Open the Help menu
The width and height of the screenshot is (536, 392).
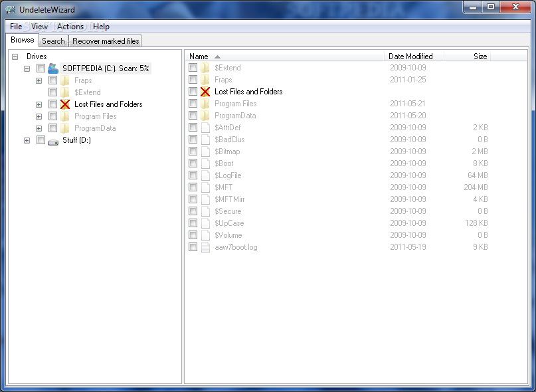pyautogui.click(x=101, y=27)
